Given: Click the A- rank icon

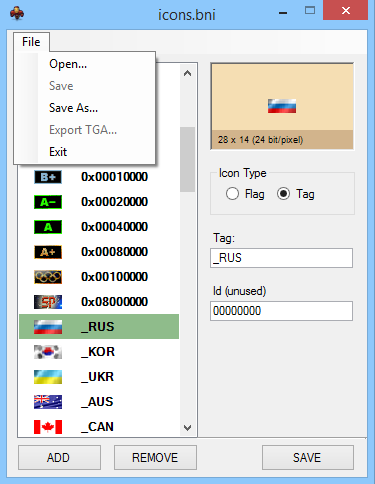Looking at the screenshot, I should 48,202.
